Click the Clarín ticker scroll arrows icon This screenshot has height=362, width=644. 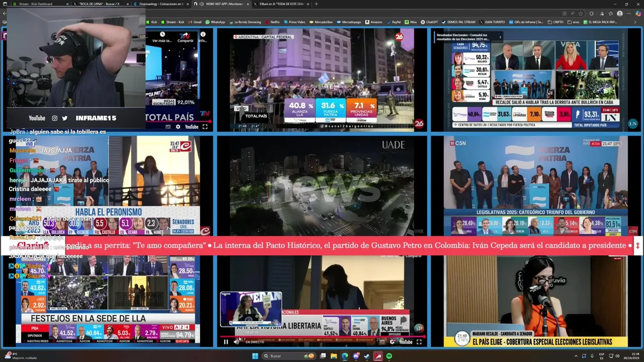(637, 245)
